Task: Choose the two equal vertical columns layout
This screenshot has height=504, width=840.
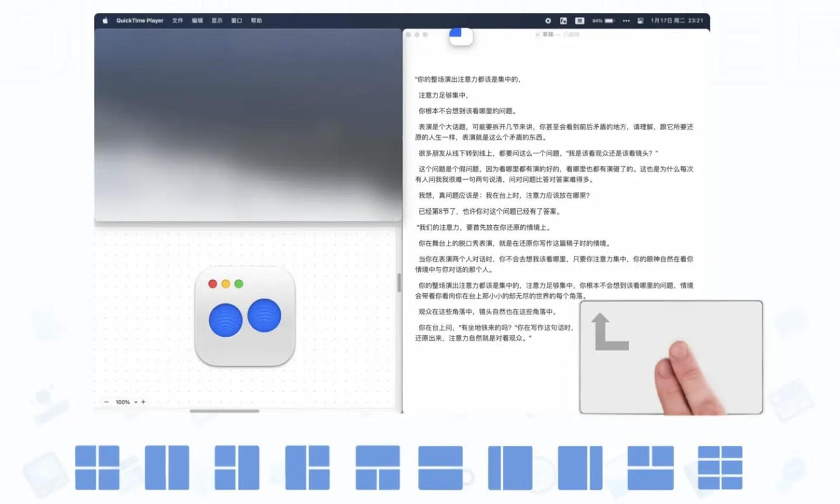Action: [167, 467]
